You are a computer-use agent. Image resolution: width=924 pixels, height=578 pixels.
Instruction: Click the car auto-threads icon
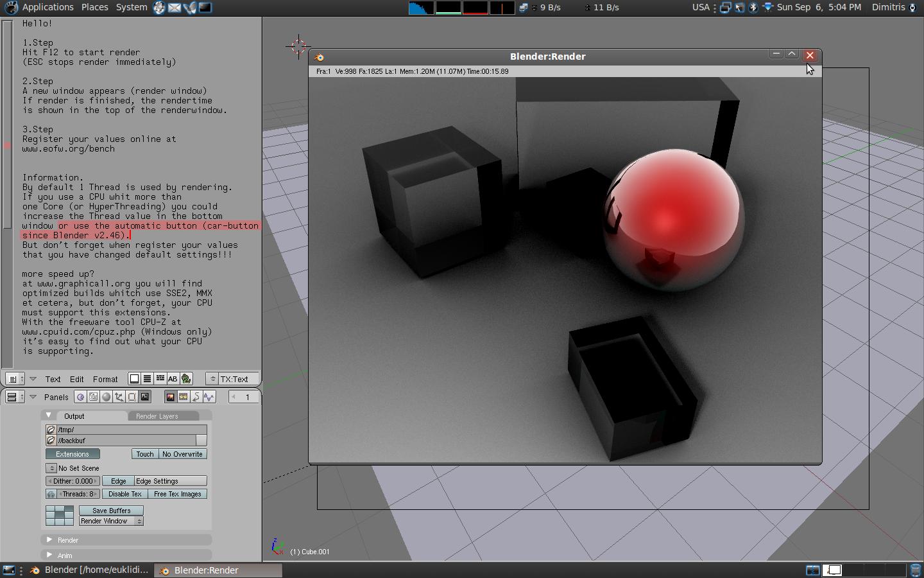click(x=51, y=494)
